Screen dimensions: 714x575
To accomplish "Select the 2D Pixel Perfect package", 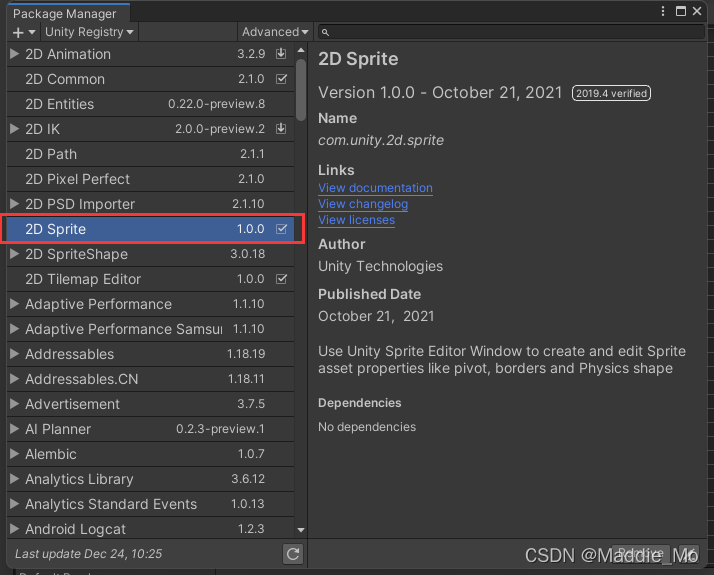I will point(150,179).
